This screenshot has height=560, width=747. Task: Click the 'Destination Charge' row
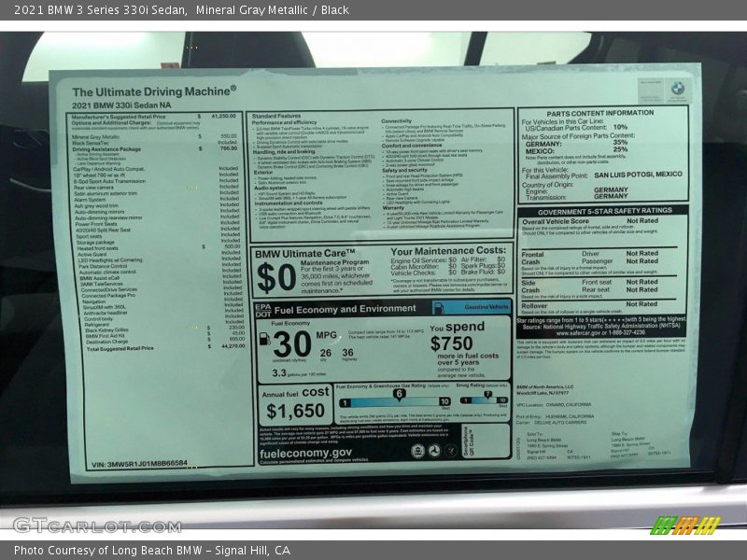pyautogui.click(x=164, y=342)
